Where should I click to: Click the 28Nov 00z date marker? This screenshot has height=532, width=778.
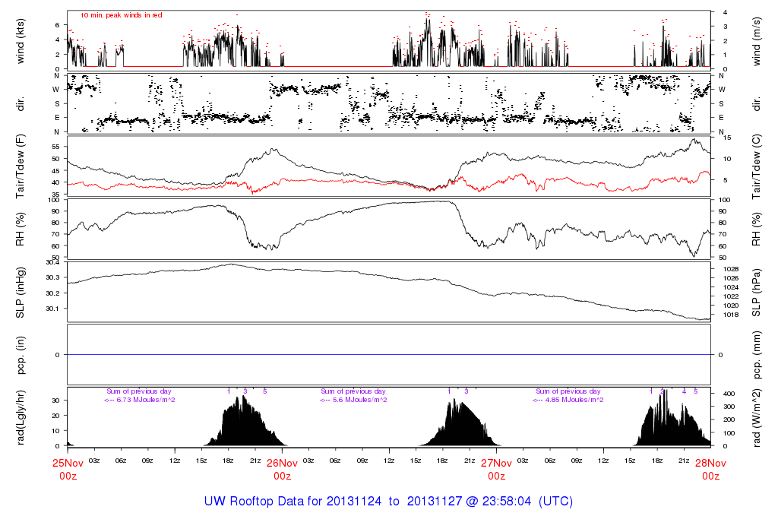[710, 469]
